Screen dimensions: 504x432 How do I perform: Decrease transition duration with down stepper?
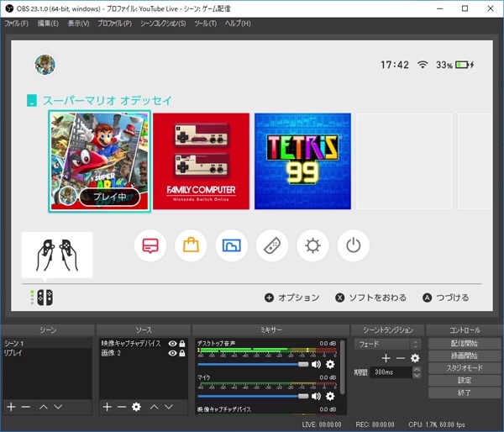tap(417, 376)
